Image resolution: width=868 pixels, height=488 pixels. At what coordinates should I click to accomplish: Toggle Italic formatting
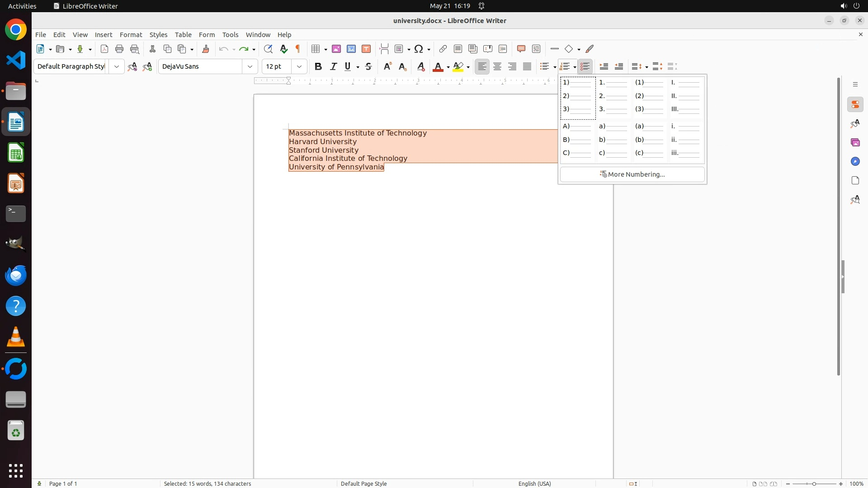point(333,66)
